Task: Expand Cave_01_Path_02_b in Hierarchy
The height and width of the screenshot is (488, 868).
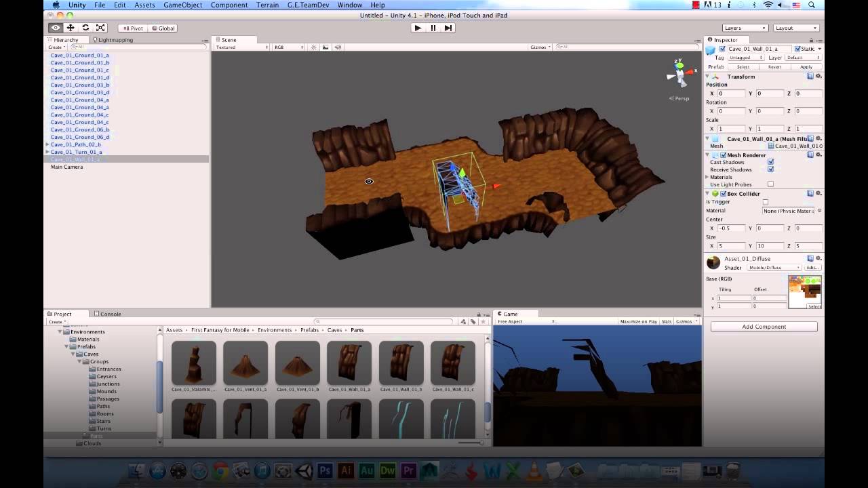Action: click(47, 144)
